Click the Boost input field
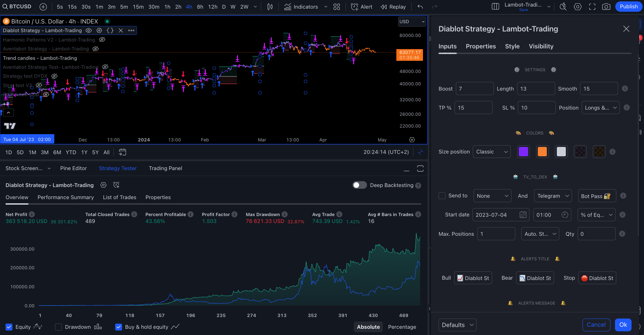644x335 pixels. 475,89
